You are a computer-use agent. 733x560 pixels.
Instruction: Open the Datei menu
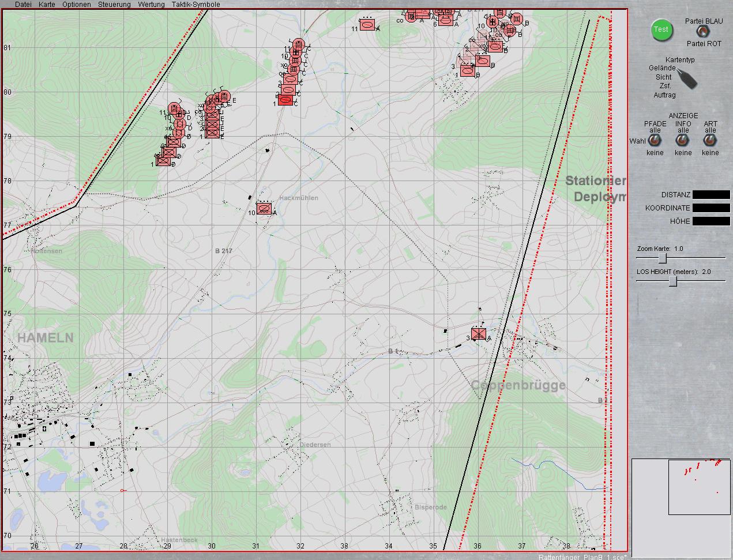(23, 4)
